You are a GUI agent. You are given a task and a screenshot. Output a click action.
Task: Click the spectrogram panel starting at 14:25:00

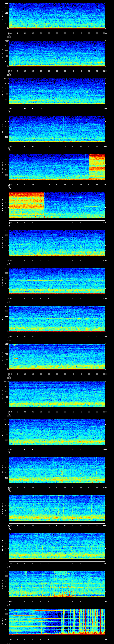click(57, 243)
